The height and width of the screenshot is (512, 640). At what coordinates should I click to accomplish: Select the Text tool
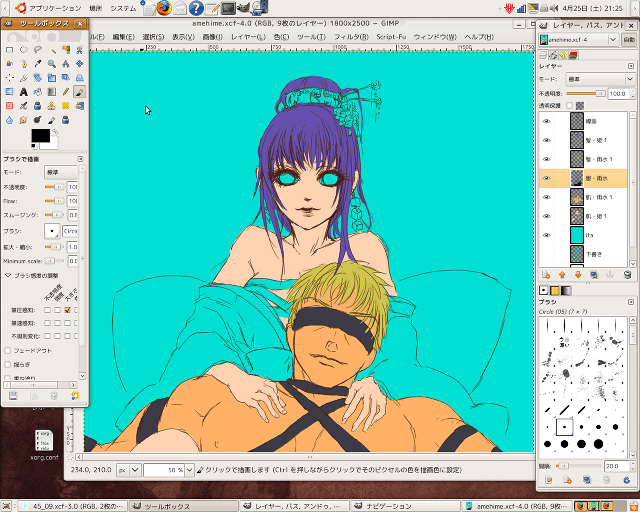[24, 92]
